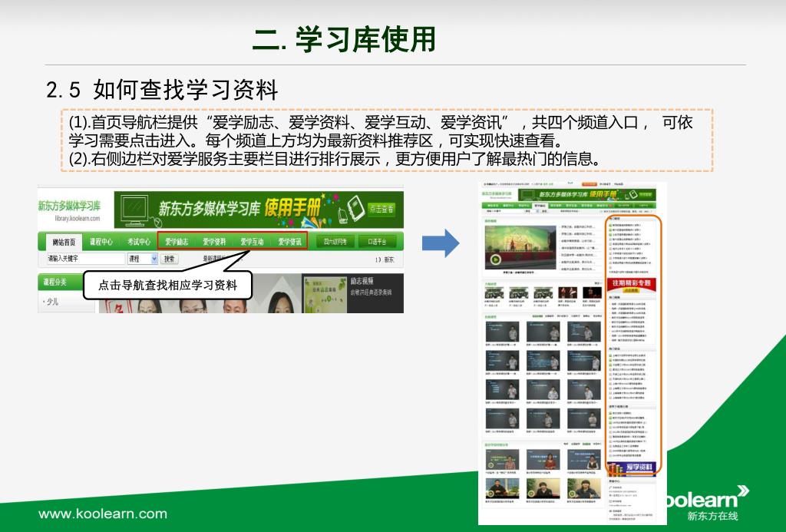Screen dimensions: 786x532
Task: Click the 点击查看 button in the large banner
Action: 381,209
